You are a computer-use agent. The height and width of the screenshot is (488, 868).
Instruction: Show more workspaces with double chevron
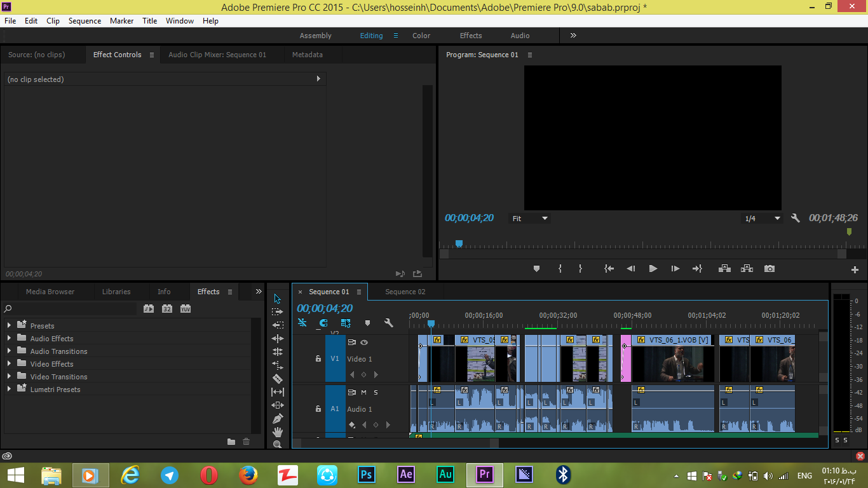[573, 36]
